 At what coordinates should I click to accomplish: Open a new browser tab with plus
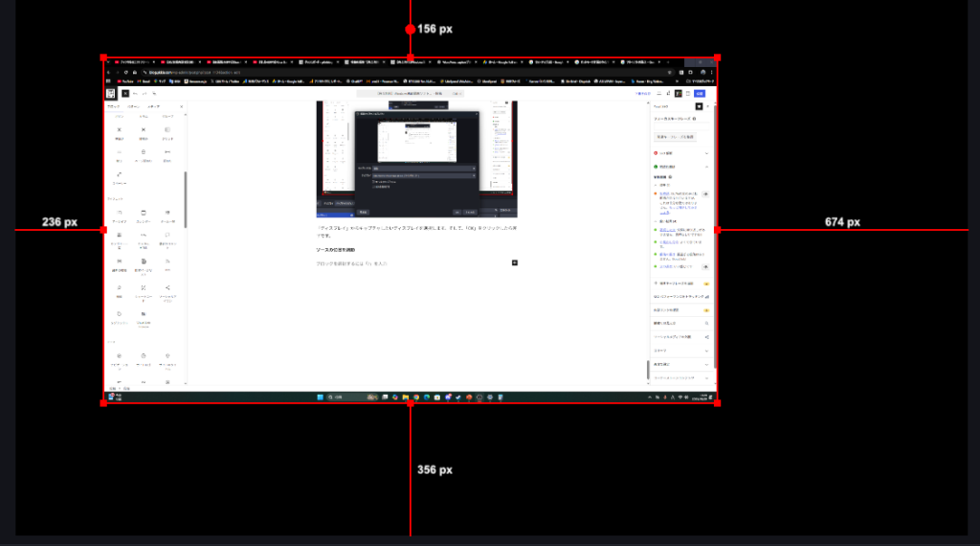pos(667,62)
